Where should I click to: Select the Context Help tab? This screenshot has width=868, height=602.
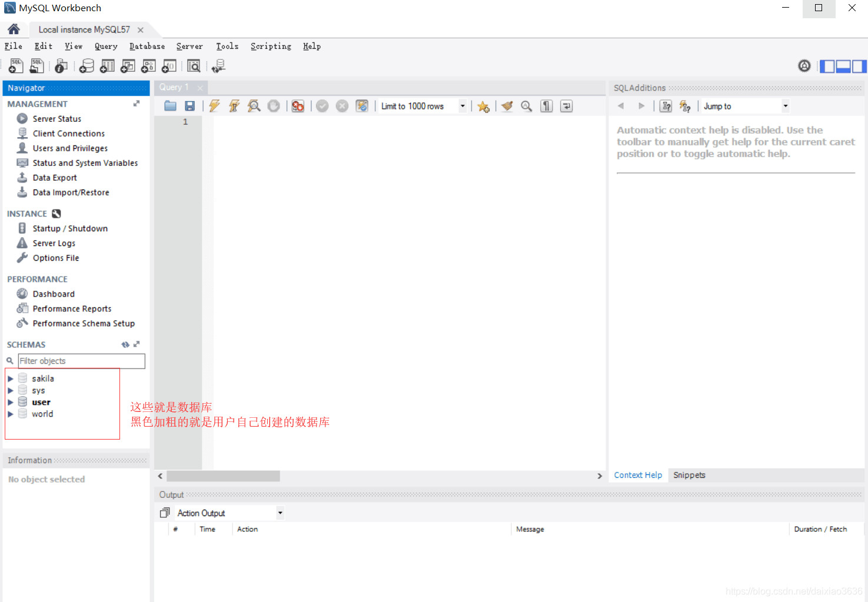638,475
